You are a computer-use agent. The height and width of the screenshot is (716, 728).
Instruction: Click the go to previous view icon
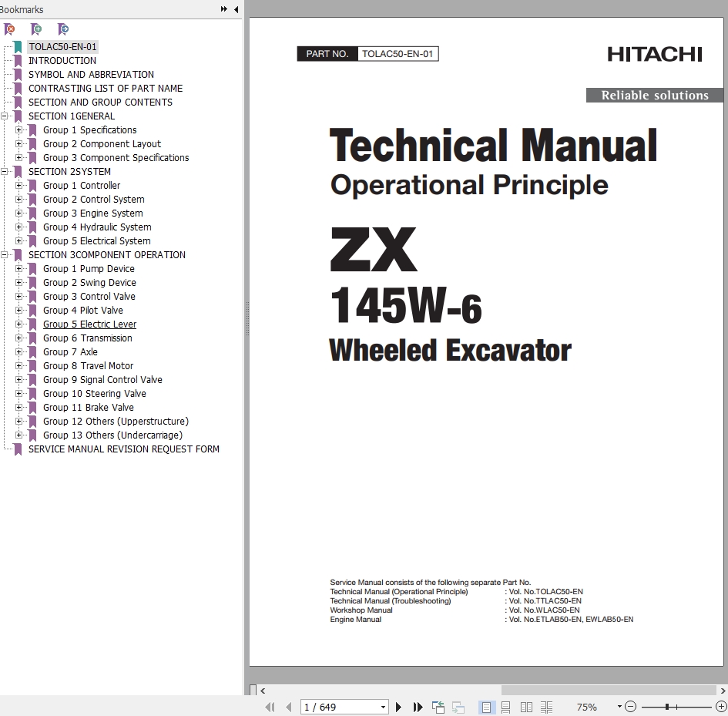438,707
